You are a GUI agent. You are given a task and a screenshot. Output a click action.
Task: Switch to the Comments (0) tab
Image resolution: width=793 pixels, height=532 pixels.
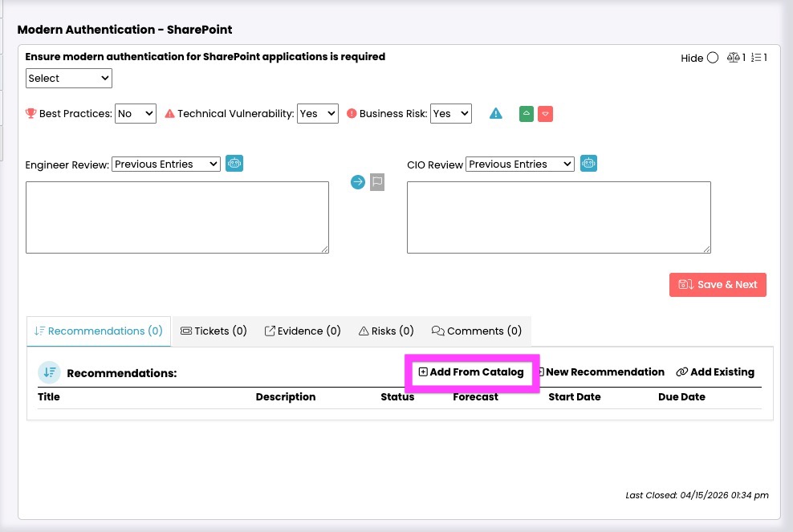pos(477,331)
